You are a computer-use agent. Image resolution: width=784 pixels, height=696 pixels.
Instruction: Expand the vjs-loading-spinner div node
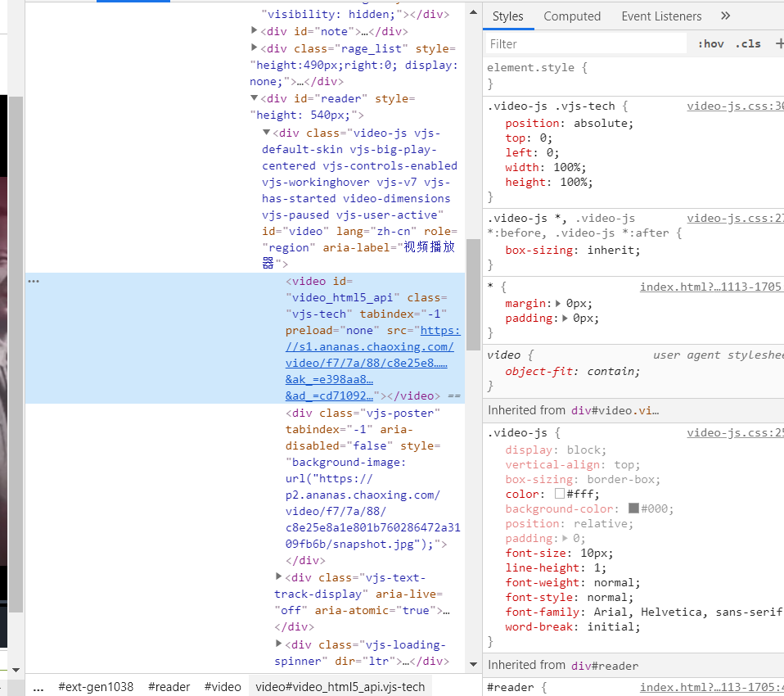tap(279, 644)
